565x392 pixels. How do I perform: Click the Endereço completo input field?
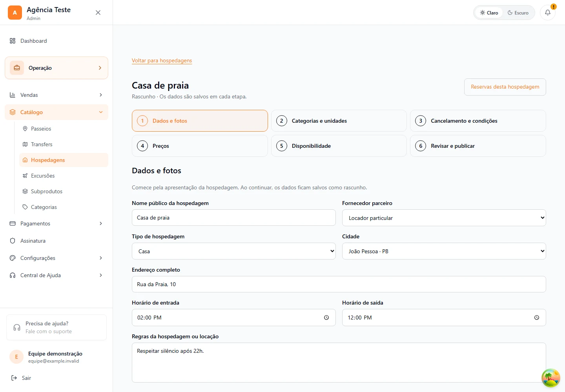tap(339, 284)
